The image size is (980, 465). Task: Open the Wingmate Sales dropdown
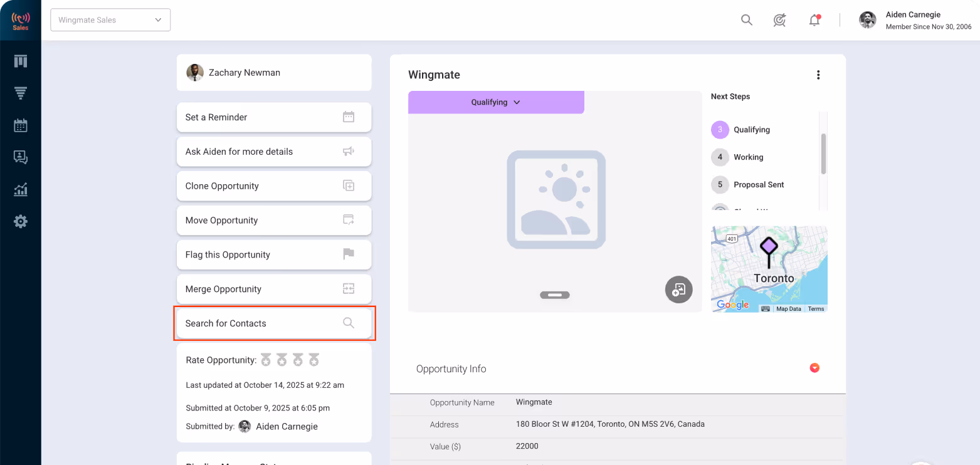(x=110, y=20)
